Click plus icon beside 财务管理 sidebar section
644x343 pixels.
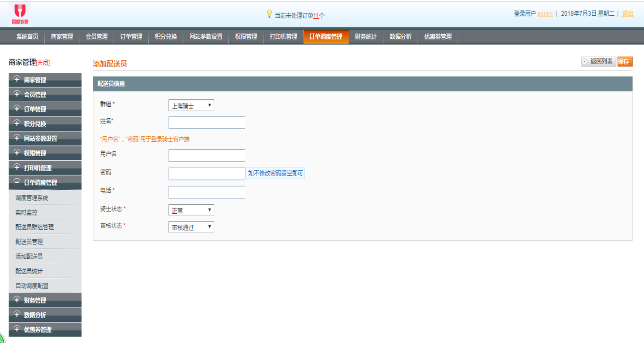click(17, 300)
